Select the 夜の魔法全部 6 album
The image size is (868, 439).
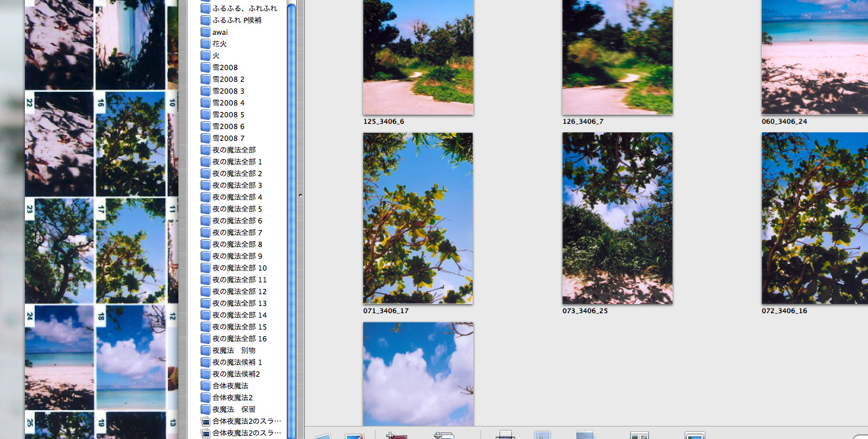(237, 221)
